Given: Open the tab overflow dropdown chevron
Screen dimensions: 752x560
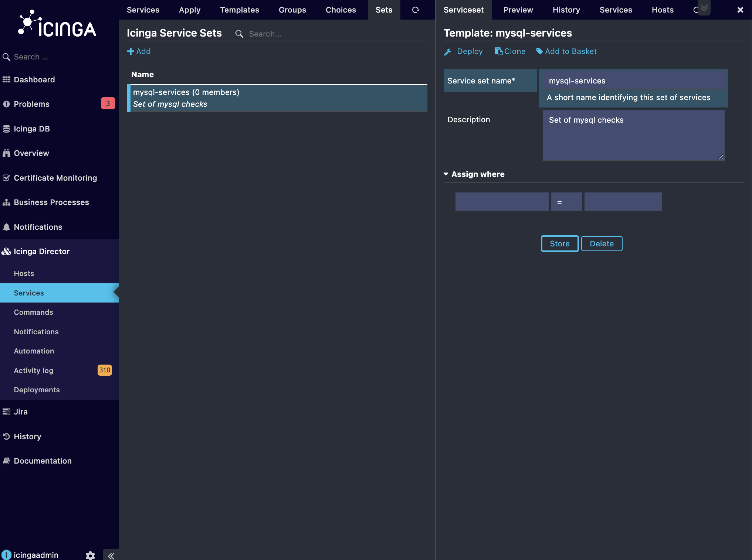Looking at the screenshot, I should [x=704, y=8].
